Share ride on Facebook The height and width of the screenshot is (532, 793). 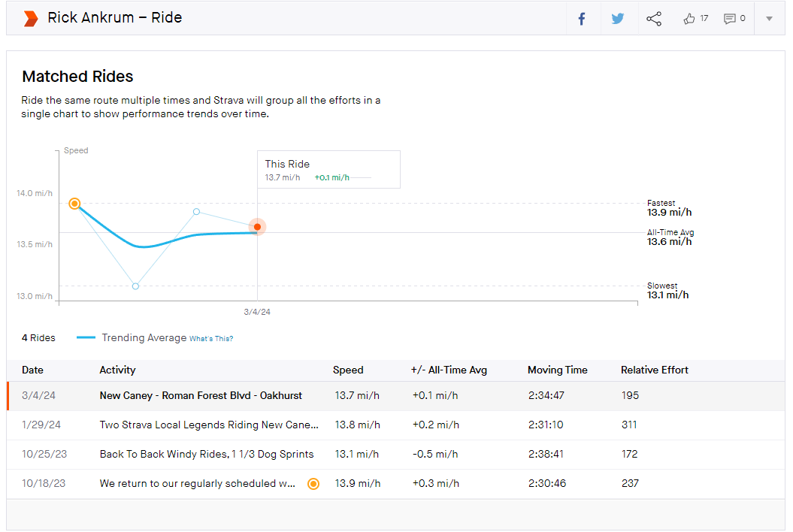582,20
